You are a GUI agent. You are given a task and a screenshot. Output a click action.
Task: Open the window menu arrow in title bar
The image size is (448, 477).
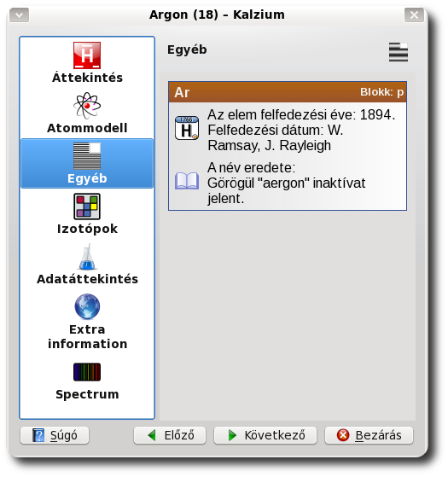(19, 15)
